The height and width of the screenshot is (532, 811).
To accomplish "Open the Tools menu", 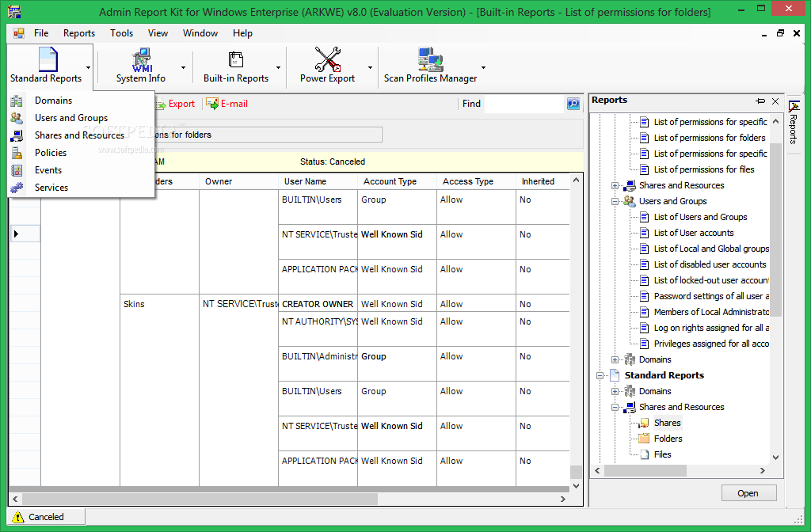I will [121, 33].
